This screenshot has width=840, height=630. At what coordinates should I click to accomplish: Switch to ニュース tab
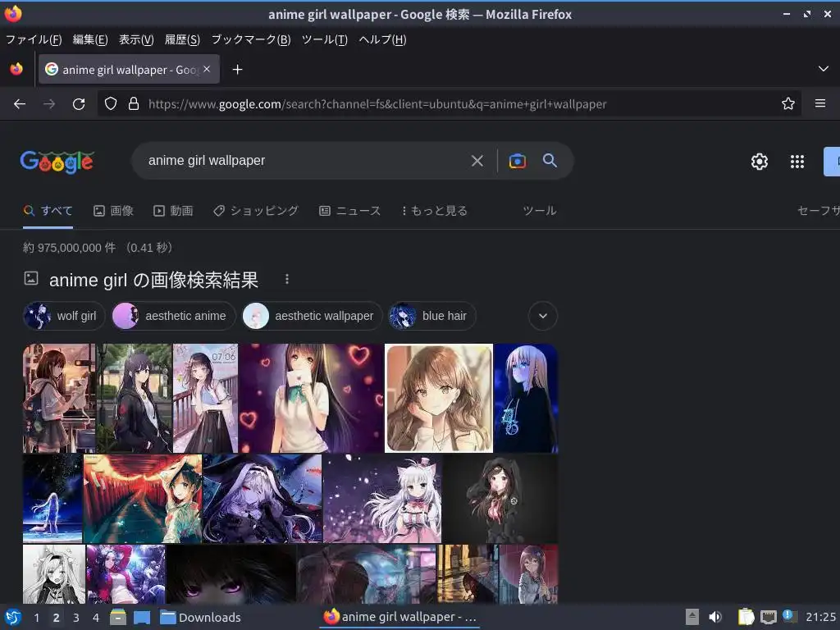349,211
